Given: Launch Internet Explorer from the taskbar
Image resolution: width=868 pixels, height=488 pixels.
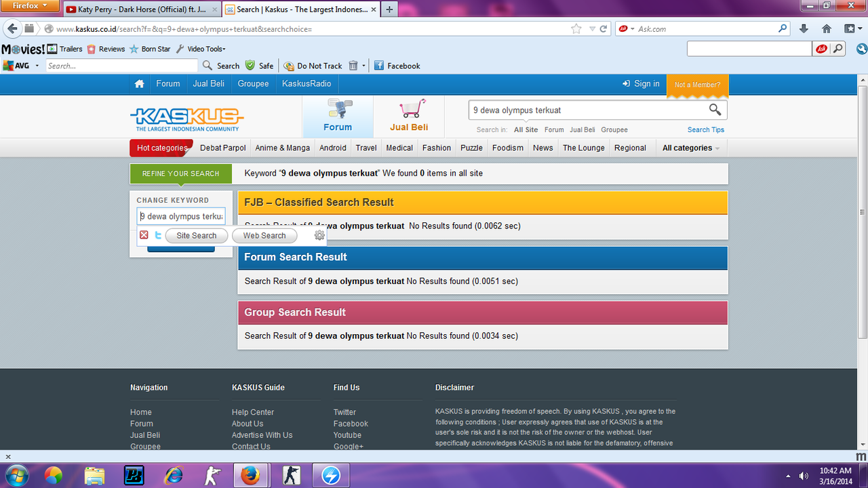Looking at the screenshot, I should pyautogui.click(x=174, y=476).
